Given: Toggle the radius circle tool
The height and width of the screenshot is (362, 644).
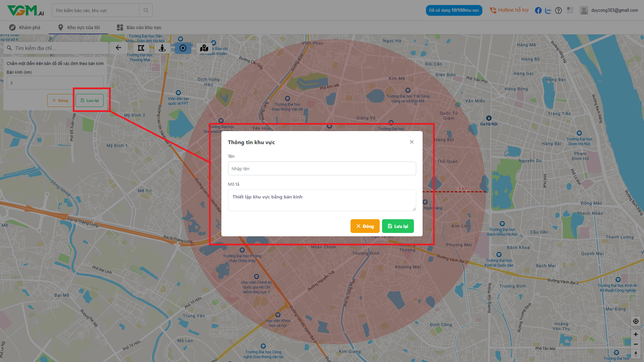Looking at the screenshot, I should coord(183,48).
